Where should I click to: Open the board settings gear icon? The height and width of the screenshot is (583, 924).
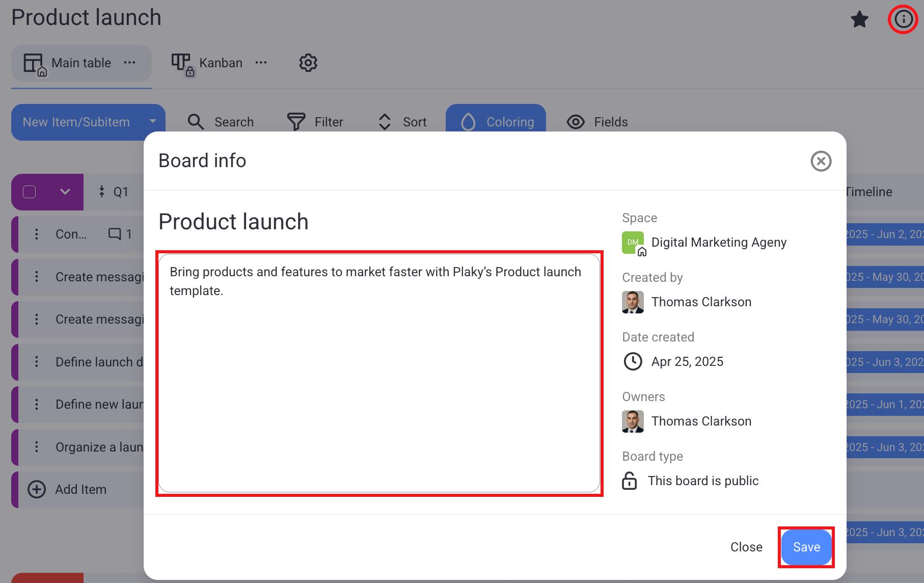pos(308,63)
